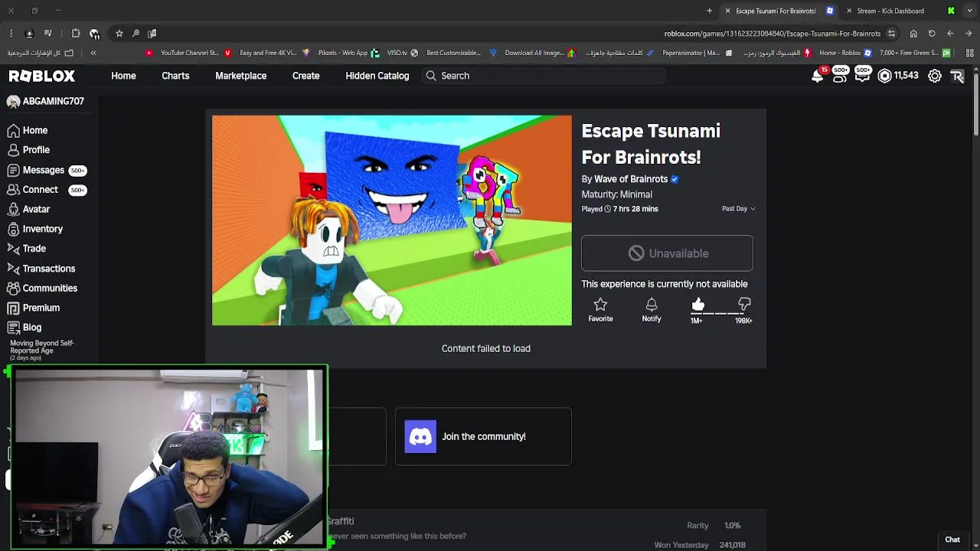Image resolution: width=980 pixels, height=551 pixels.
Task: Open Connect in the left sidebar
Action: [x=46, y=190]
